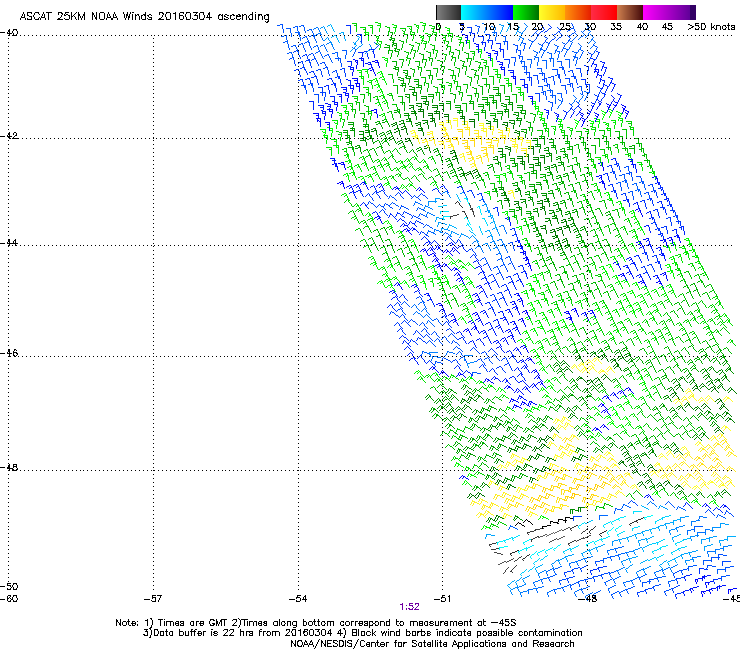Click the '40' legend scale label
Viewport: 740px width, 650px height.
(x=642, y=27)
